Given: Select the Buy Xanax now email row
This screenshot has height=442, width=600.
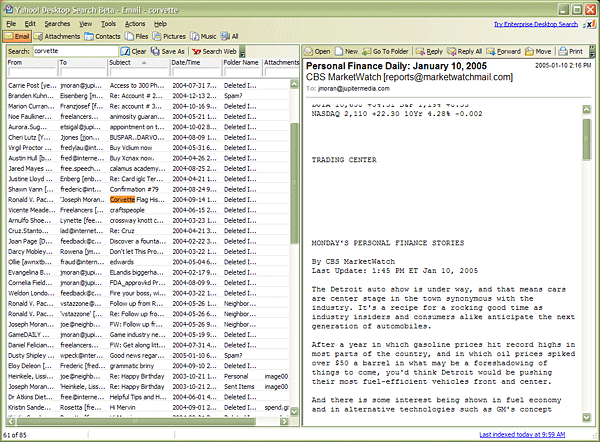Looking at the screenshot, I should click(148, 158).
